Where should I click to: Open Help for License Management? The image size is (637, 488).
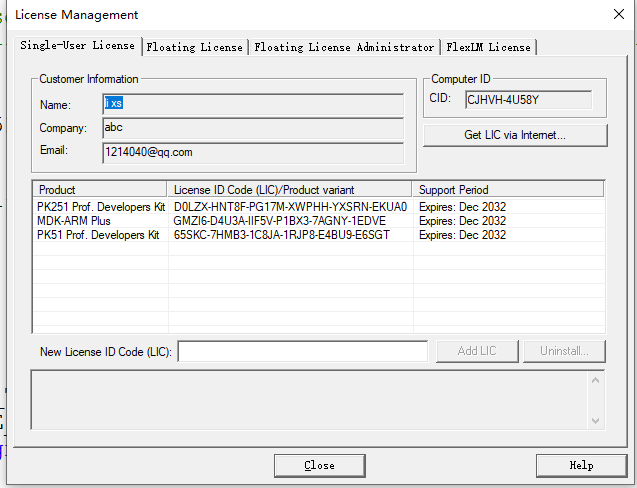pos(581,466)
